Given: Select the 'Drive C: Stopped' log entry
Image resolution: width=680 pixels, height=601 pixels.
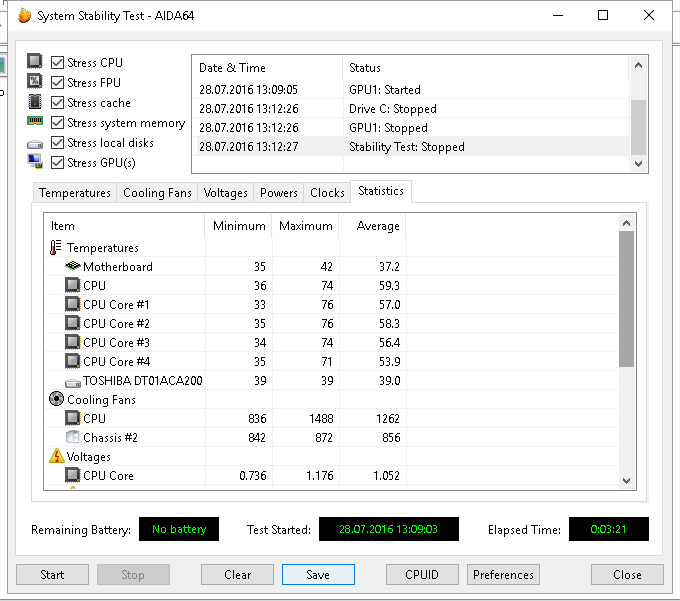Looking at the screenshot, I should [411, 108].
